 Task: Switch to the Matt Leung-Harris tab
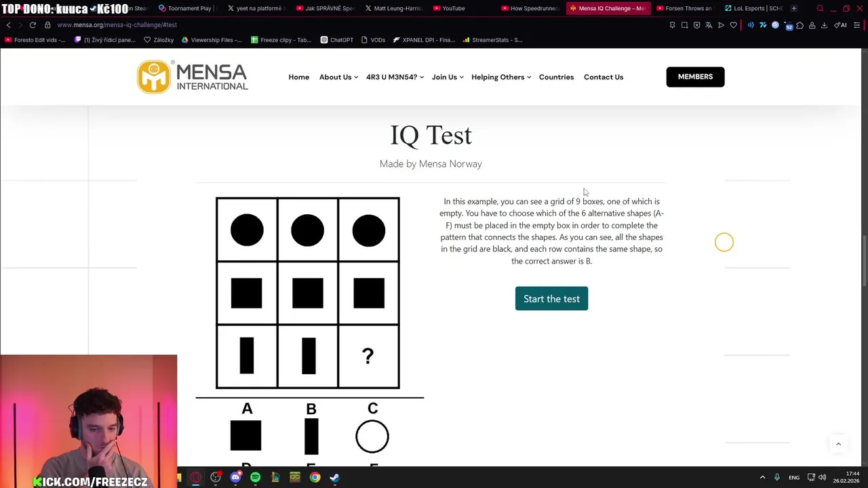[x=394, y=8]
